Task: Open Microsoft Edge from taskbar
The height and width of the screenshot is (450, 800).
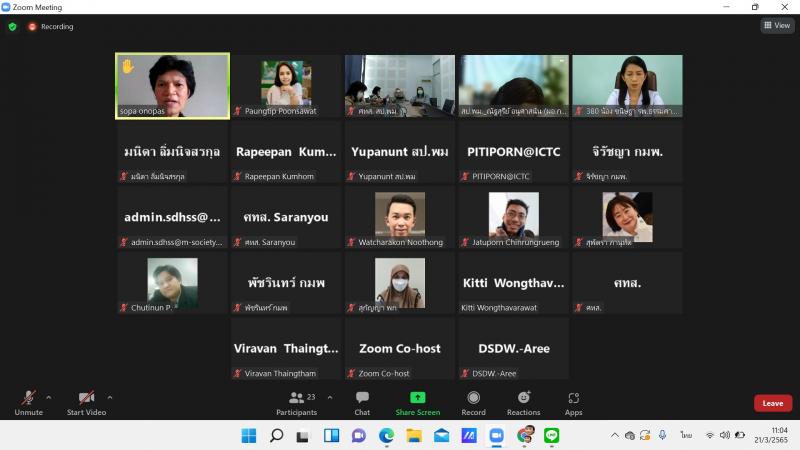Action: tap(386, 435)
